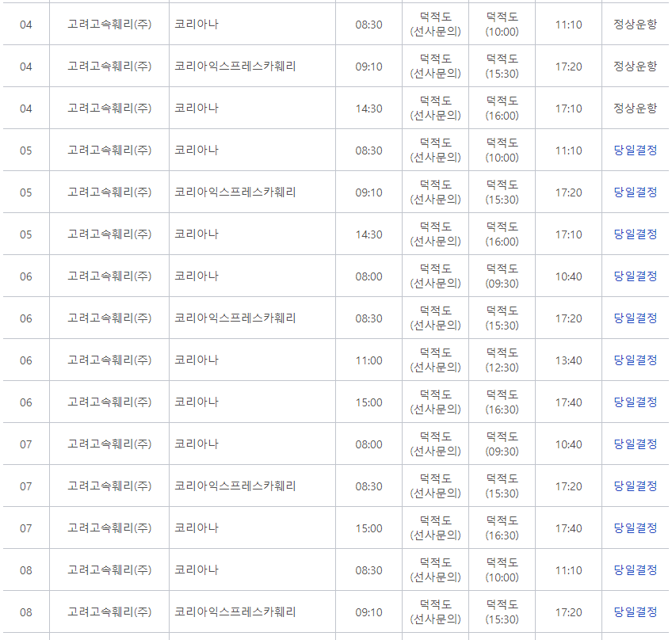Click 덕적도 (선사문의) cell in day 06 11:00 row
Viewport: 672px width, 640px height.
(435, 360)
